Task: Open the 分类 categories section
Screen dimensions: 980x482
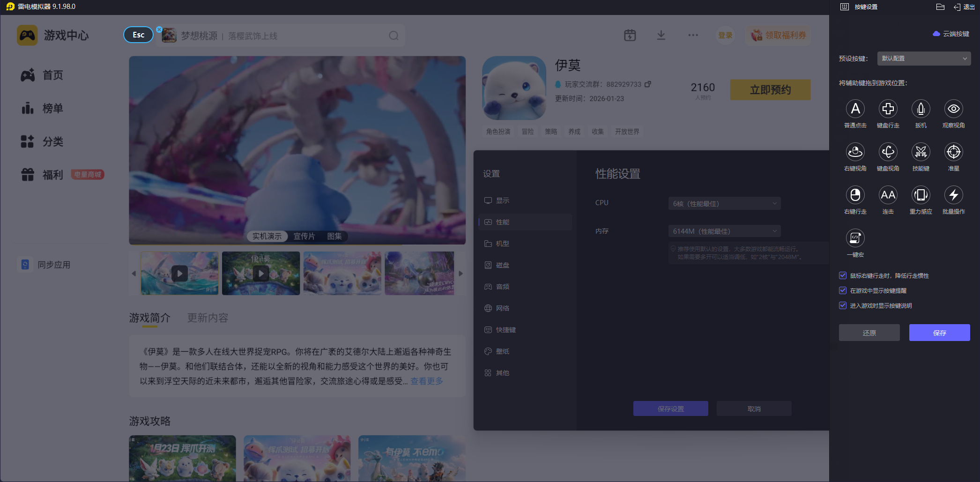Action: point(42,141)
